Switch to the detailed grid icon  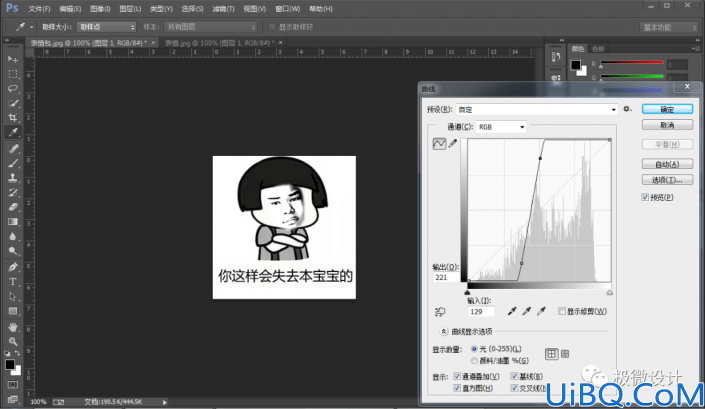click(565, 354)
